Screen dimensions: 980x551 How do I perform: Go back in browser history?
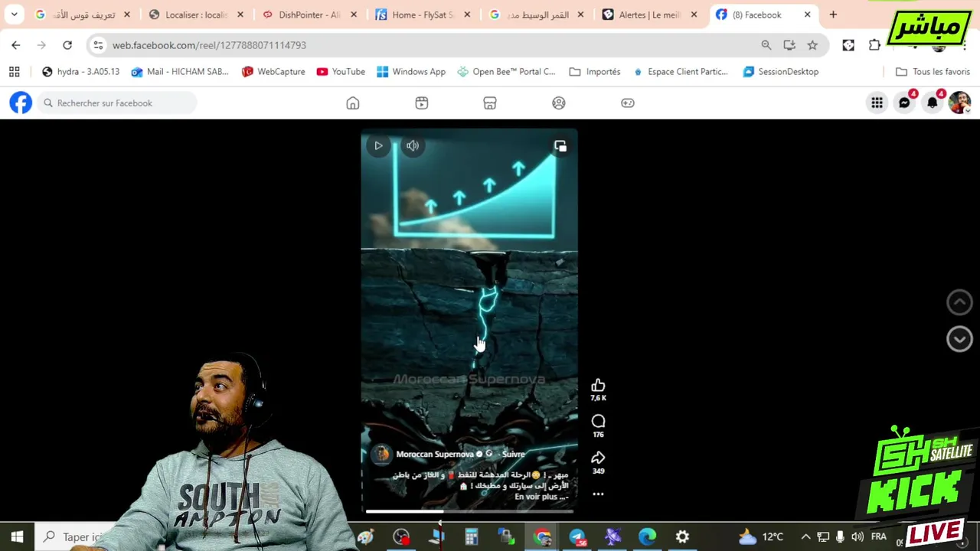click(16, 45)
